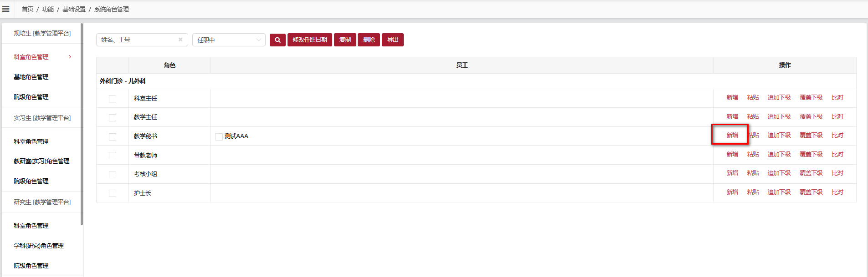This screenshot has height=277, width=868.
Task: Click 覆盖下级 in 教学秘书 row
Action: pyautogui.click(x=811, y=135)
